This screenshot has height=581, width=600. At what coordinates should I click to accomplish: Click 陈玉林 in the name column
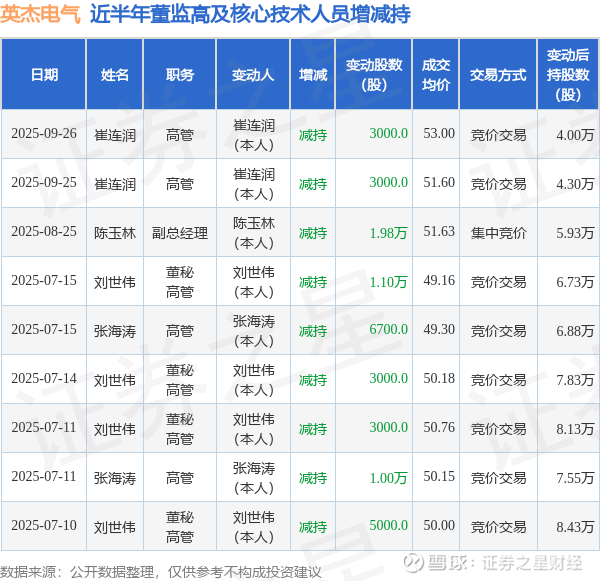pyautogui.click(x=115, y=233)
